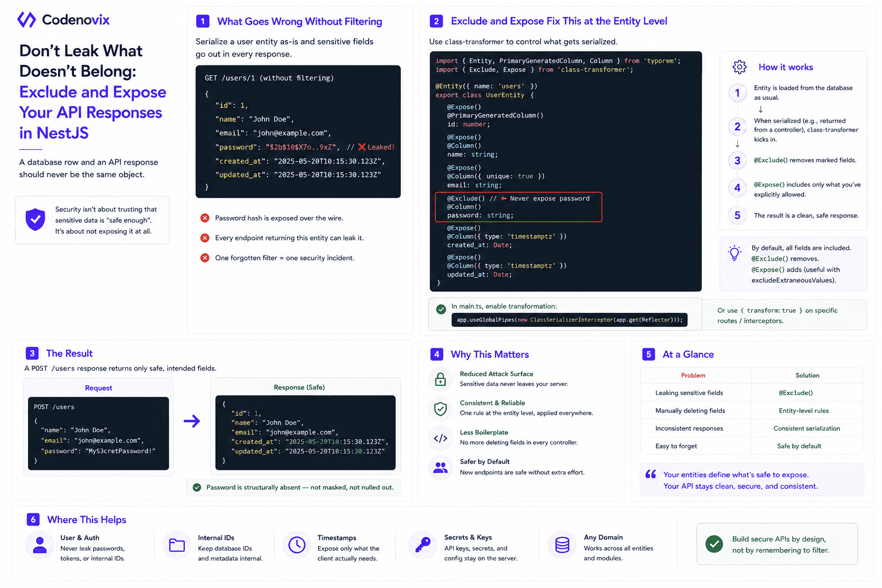882x588 pixels.
Task: Click the key icon for Secrets & Keys
Action: click(x=423, y=545)
